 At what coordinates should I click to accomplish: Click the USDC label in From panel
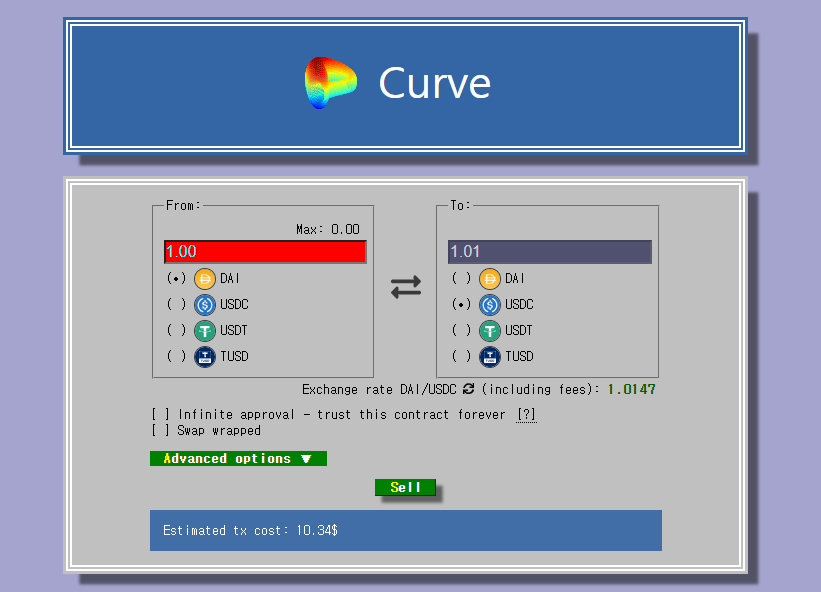234,304
